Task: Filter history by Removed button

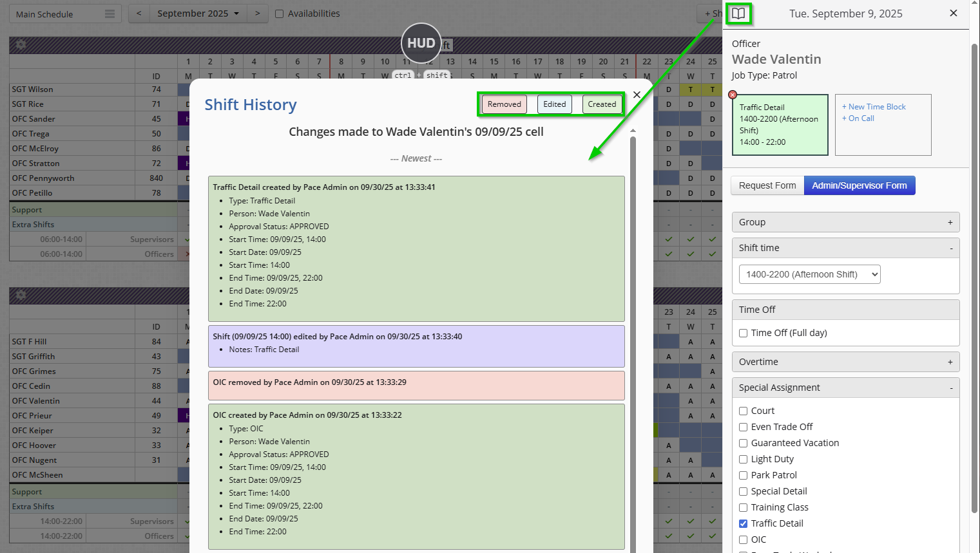Action: (504, 104)
